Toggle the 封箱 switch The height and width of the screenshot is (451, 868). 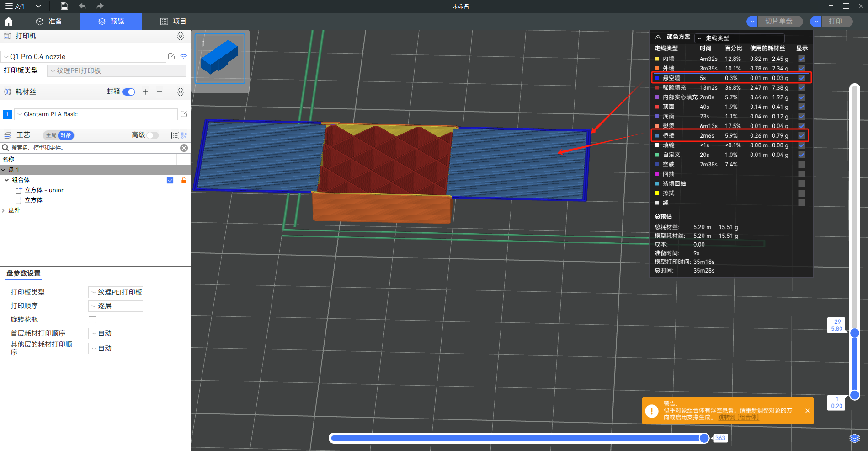(x=129, y=92)
